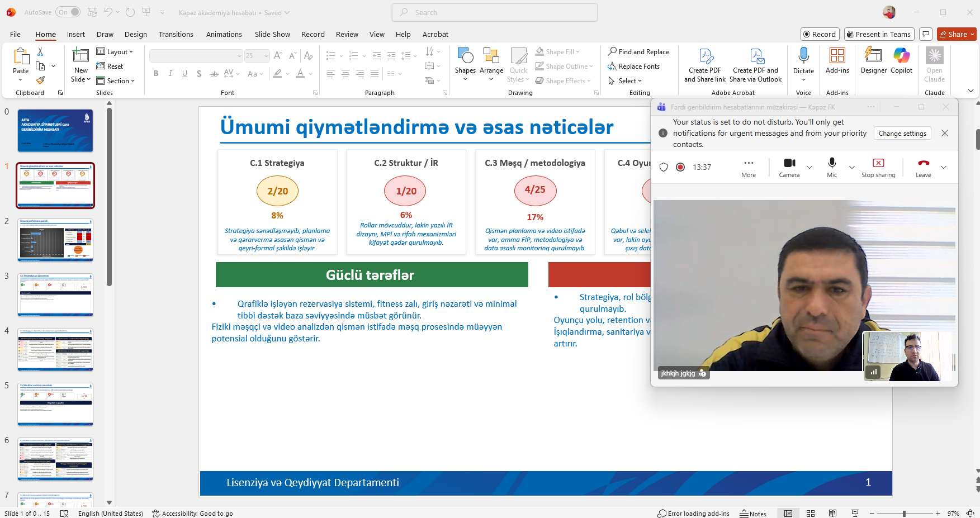Select slide 3 thumbnail in the panel
Viewport: 980px width, 518px height.
[55, 294]
